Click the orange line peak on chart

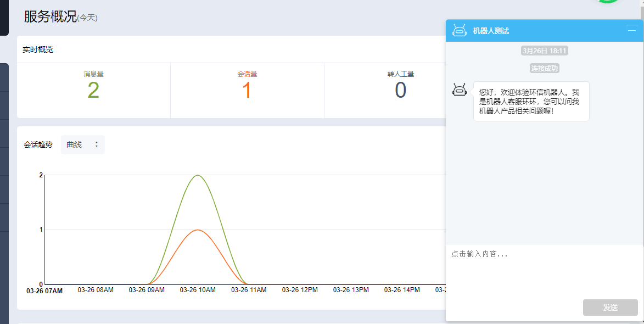(197, 230)
